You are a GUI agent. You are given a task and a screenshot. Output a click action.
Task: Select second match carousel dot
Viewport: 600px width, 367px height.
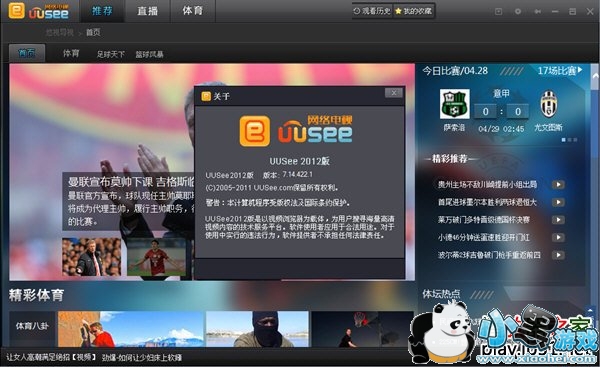click(569, 140)
